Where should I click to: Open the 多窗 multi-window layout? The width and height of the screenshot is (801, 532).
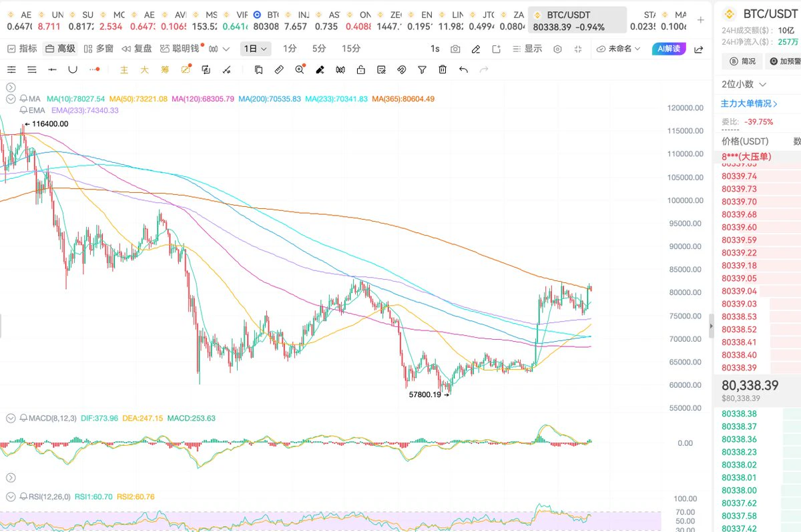click(98, 49)
